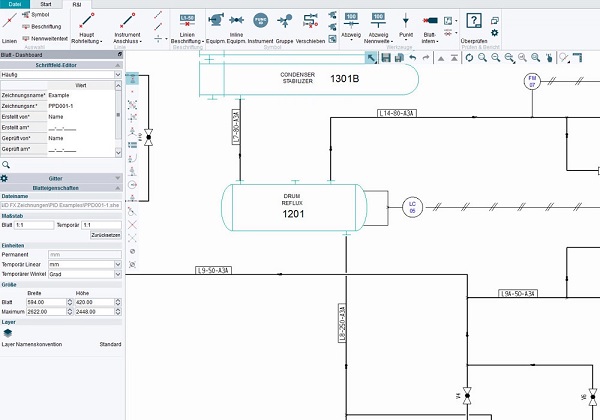Viewport: 600px width, 420px height.
Task: Edit the Maximum Breite value 2622.00
Action: tap(46, 312)
